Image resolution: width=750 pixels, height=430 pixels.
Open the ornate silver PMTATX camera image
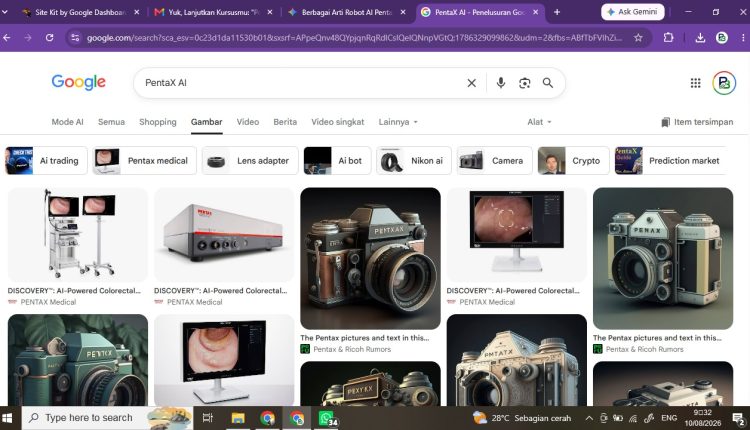tap(517, 360)
